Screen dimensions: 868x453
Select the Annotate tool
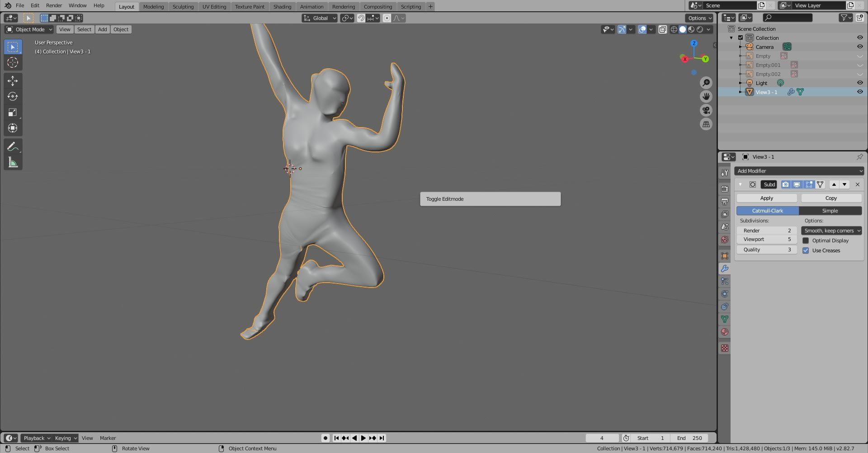point(13,147)
